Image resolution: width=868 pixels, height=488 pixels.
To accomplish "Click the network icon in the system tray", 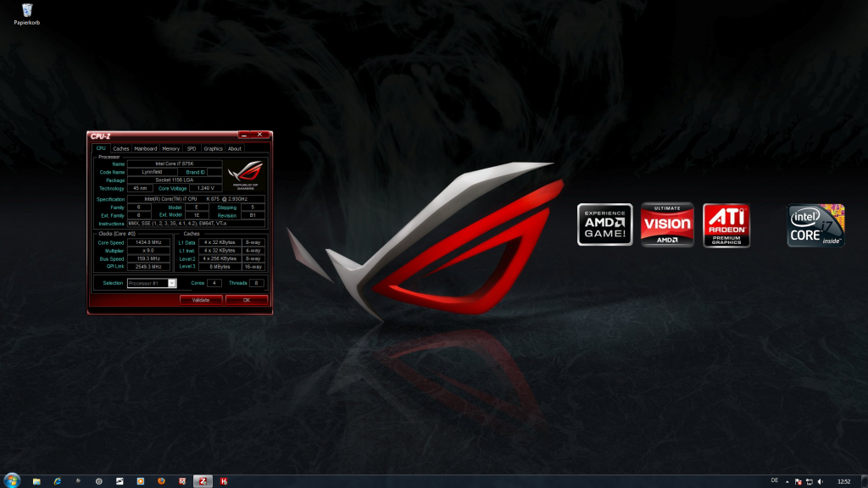I will (x=810, y=481).
